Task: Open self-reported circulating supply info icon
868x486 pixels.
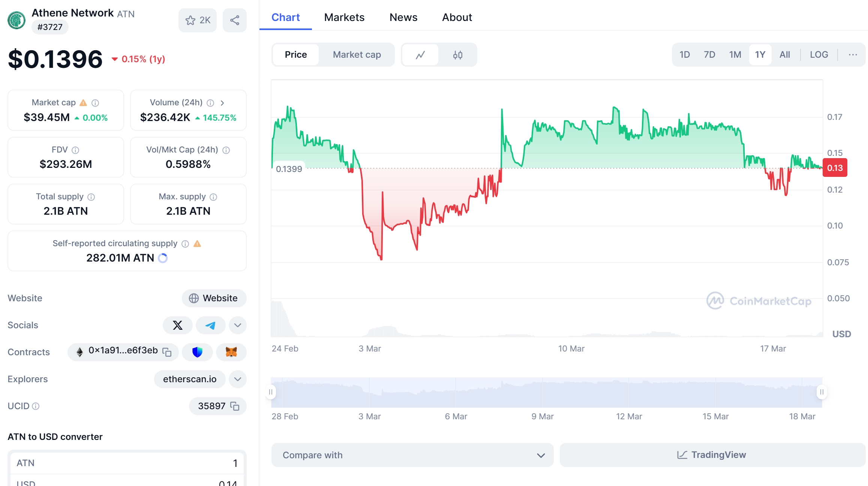Action: coord(185,244)
